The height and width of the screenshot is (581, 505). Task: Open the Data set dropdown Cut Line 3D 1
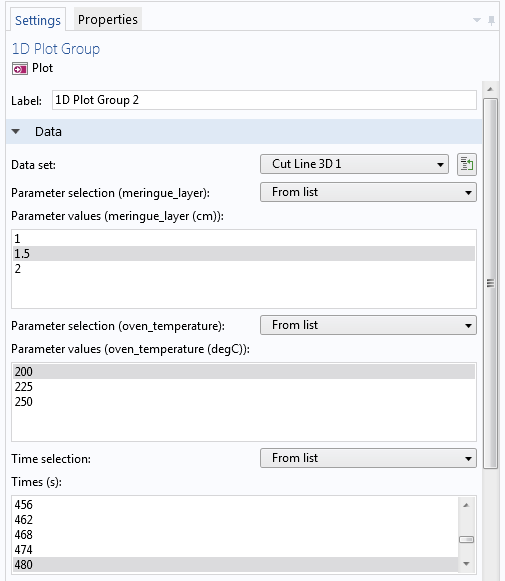point(354,164)
